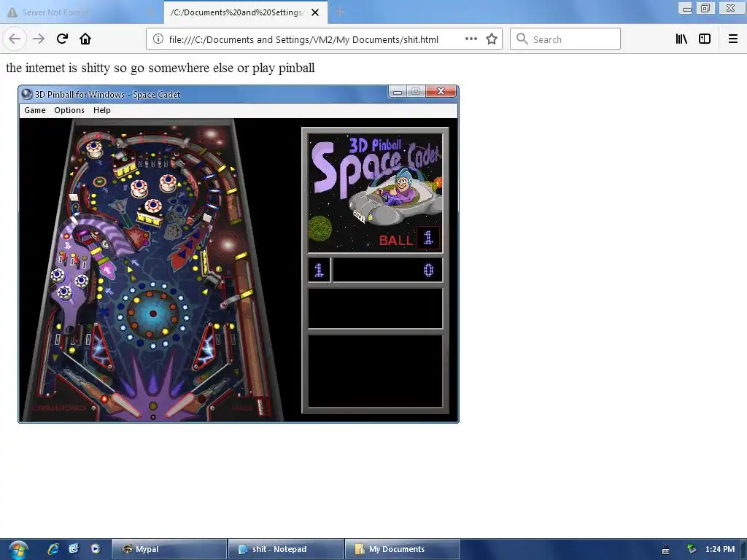Viewport: 747px width, 560px height.
Task: Click the player number 1 box
Action: 319,271
